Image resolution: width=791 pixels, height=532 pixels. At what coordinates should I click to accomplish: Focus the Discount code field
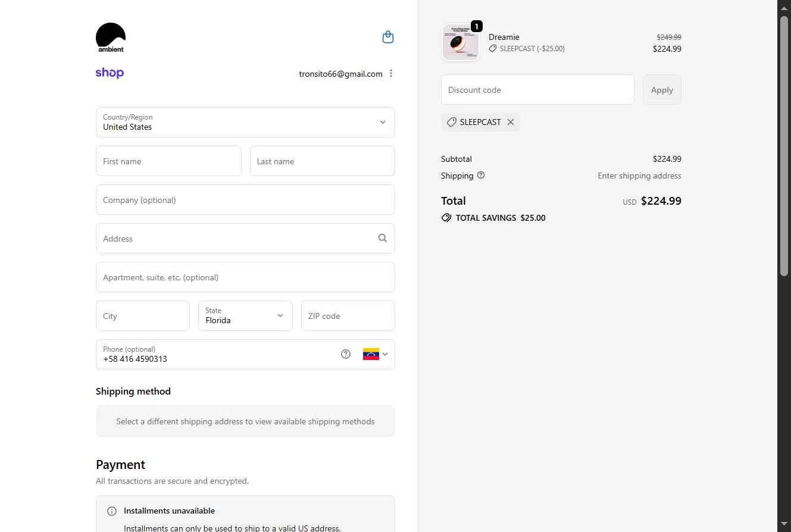coord(537,90)
